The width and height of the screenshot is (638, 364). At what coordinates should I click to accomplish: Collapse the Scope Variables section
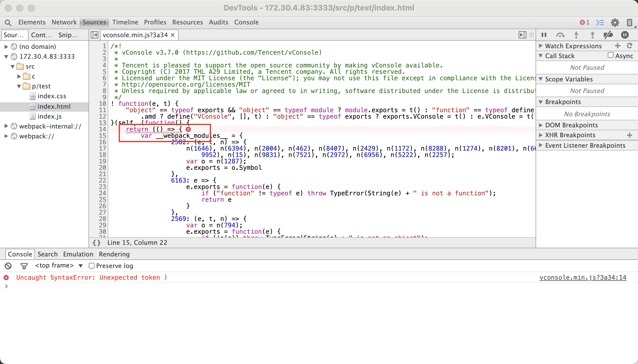[x=541, y=79]
